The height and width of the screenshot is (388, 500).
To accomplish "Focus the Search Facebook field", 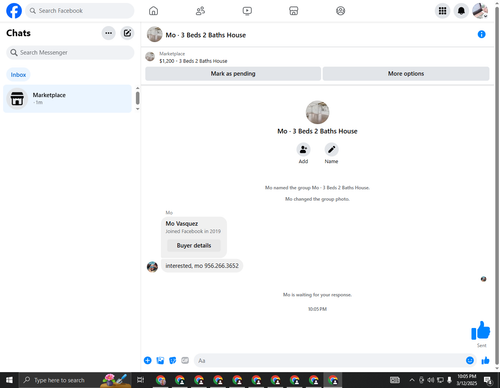I will point(80,11).
